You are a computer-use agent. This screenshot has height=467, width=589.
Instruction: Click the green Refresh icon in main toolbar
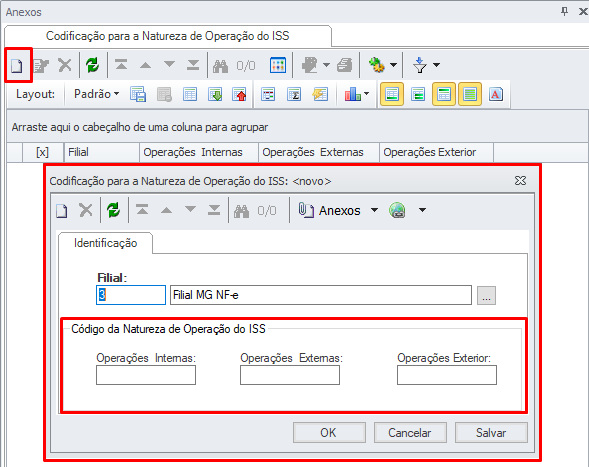(92, 65)
